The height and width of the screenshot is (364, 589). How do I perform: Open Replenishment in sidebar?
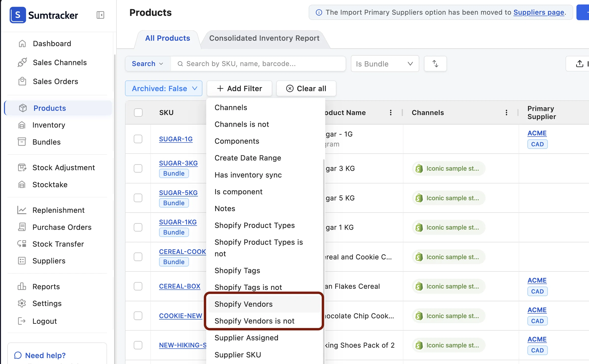click(51, 210)
